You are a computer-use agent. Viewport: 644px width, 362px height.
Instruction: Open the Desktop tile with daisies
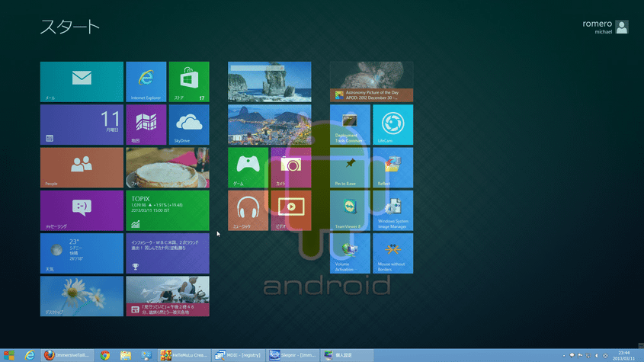(x=82, y=296)
